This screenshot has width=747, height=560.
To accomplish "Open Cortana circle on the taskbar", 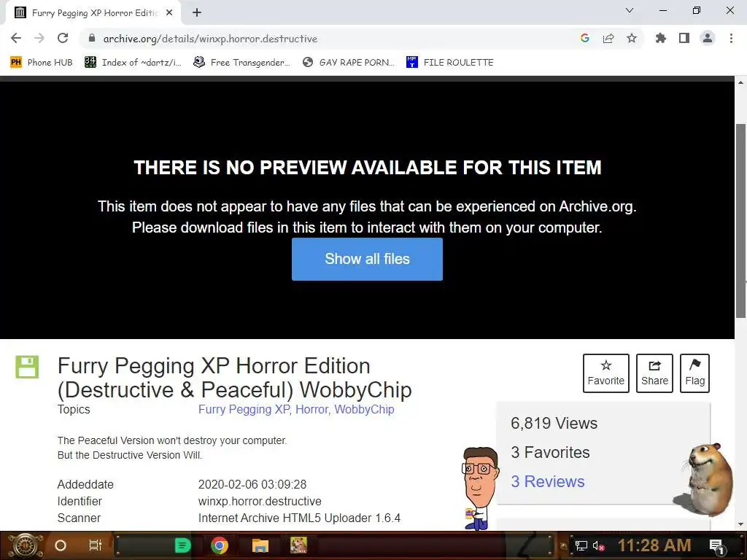I will tap(61, 545).
